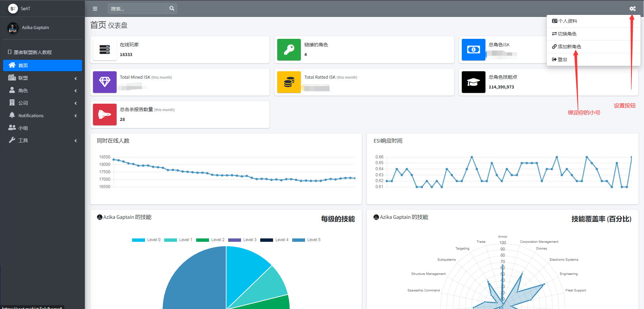Open the 小组 sidebar item
The height and width of the screenshot is (309, 644).
[43, 128]
